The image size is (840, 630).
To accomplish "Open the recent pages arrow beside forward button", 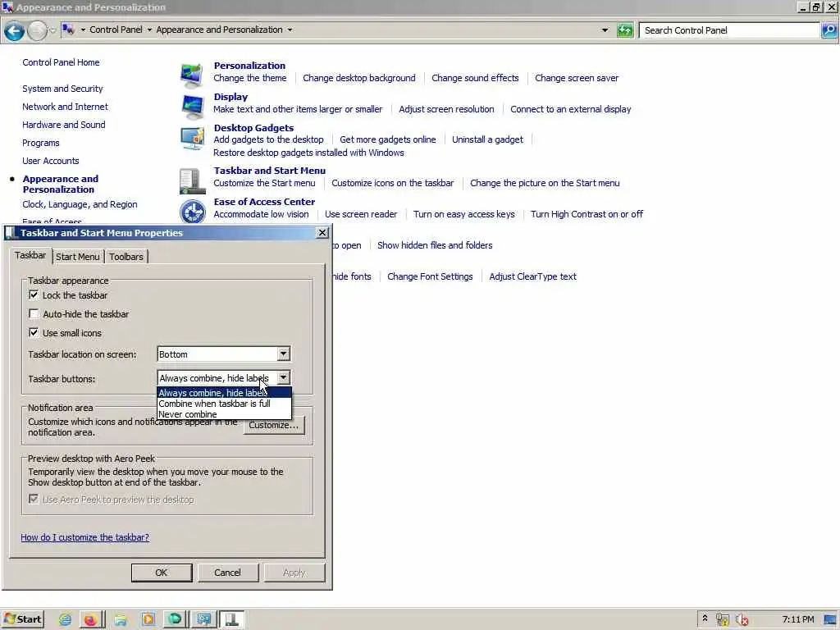I will 52,30.
